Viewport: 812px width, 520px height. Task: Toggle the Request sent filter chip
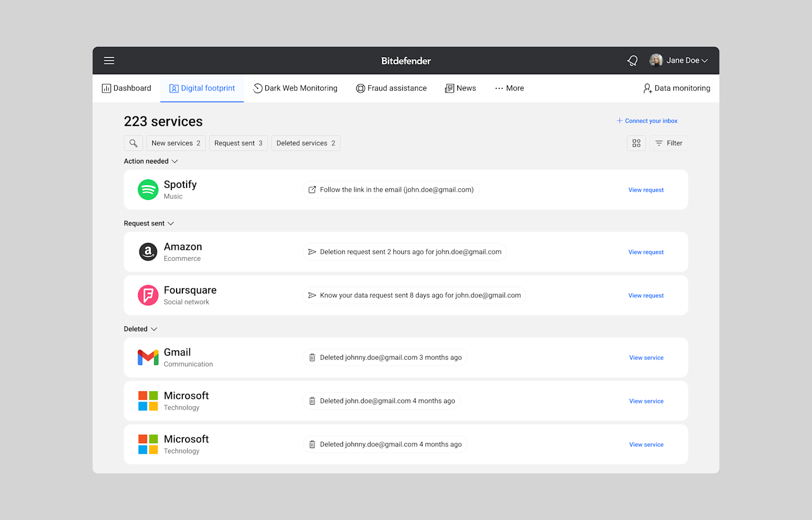pyautogui.click(x=238, y=143)
